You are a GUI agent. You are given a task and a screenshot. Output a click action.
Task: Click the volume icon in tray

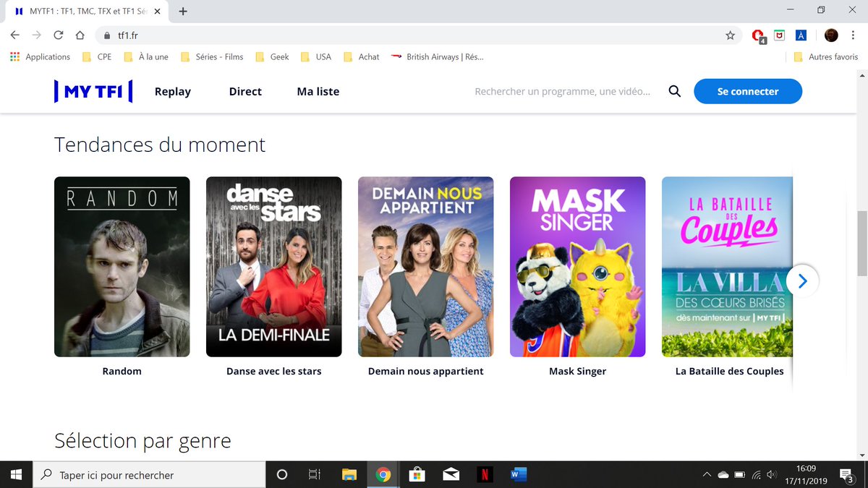click(773, 475)
